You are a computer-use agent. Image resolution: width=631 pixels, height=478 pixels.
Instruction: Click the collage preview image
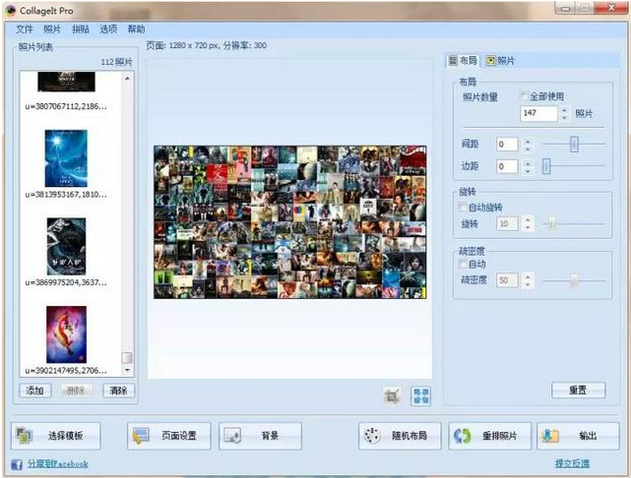pyautogui.click(x=290, y=222)
